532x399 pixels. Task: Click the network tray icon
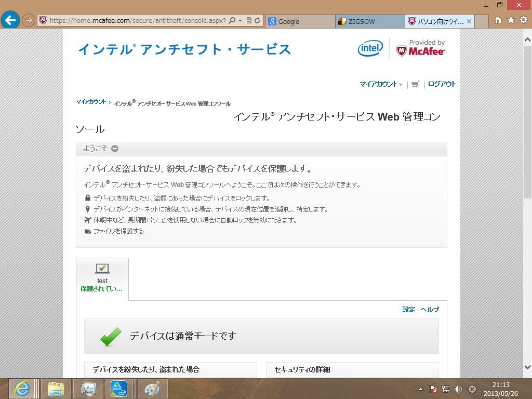445,389
